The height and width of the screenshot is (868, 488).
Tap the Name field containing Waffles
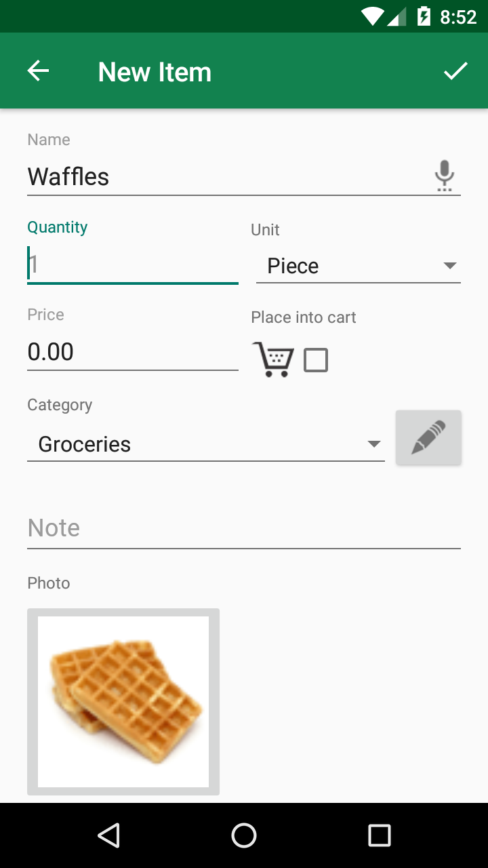(x=224, y=177)
